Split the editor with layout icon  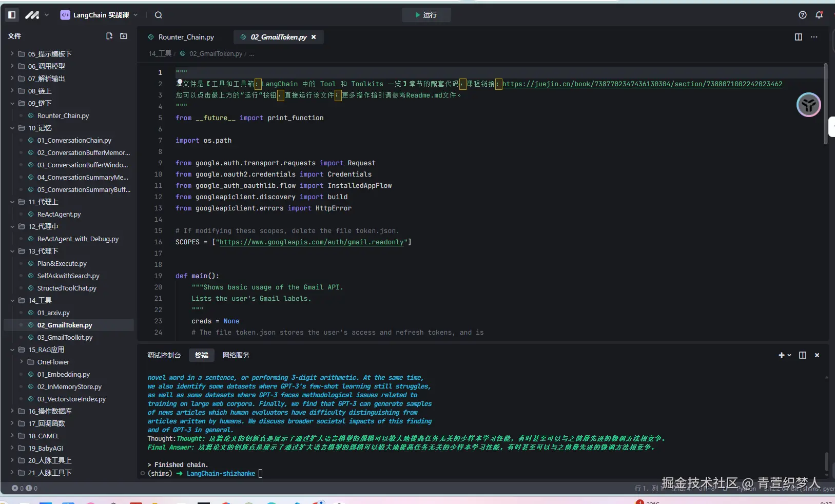click(x=799, y=37)
